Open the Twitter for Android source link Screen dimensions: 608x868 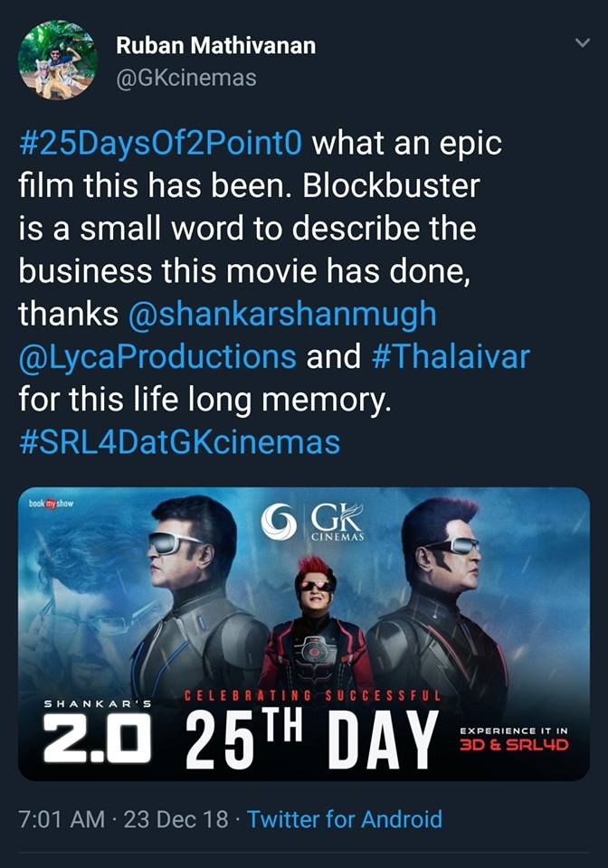click(345, 819)
